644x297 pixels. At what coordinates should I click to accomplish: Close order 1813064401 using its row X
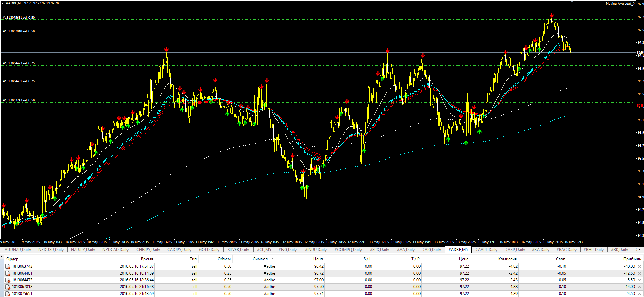coord(640,273)
